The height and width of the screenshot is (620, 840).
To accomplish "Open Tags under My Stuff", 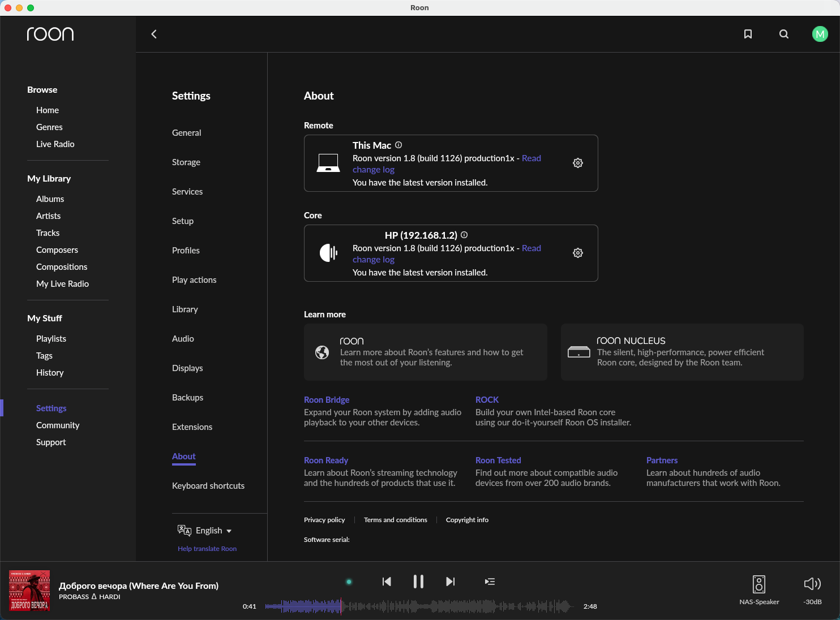I will 44,356.
